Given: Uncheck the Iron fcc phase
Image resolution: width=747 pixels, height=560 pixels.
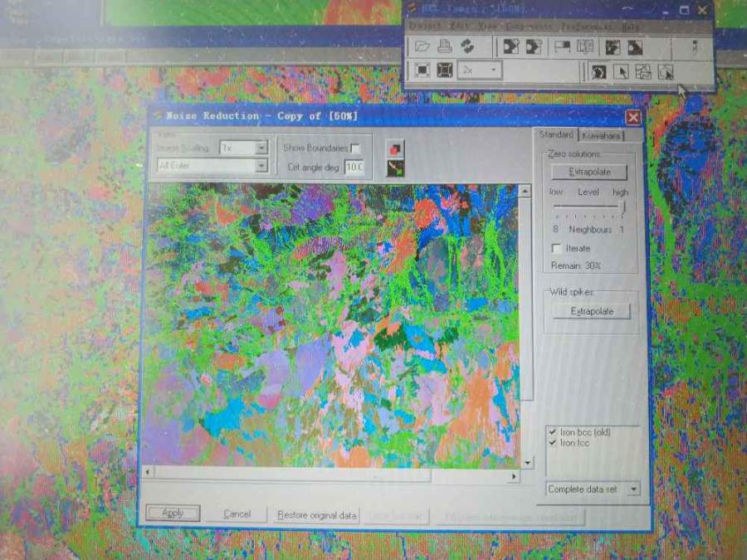Looking at the screenshot, I should pos(553,442).
